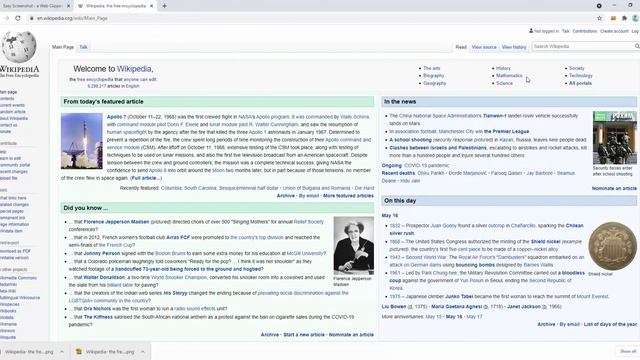Open the View source tab
The image size is (640, 360).
[484, 47]
